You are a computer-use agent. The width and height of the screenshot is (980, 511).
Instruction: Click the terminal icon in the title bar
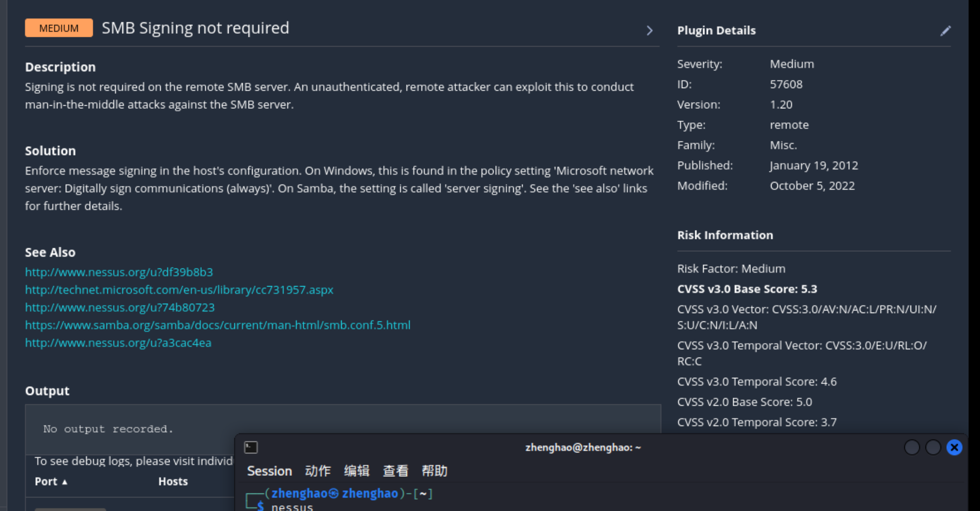(251, 447)
